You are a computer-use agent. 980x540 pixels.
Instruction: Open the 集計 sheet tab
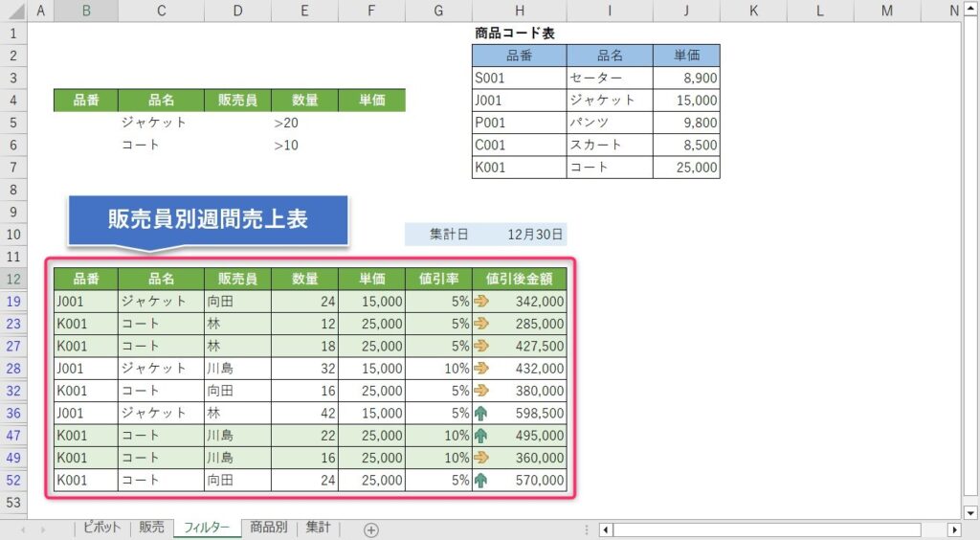tap(318, 528)
